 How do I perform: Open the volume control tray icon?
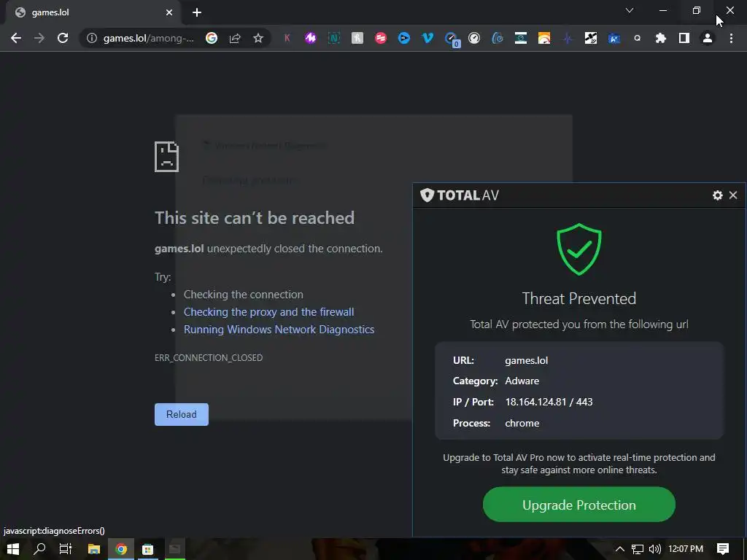tap(655, 549)
